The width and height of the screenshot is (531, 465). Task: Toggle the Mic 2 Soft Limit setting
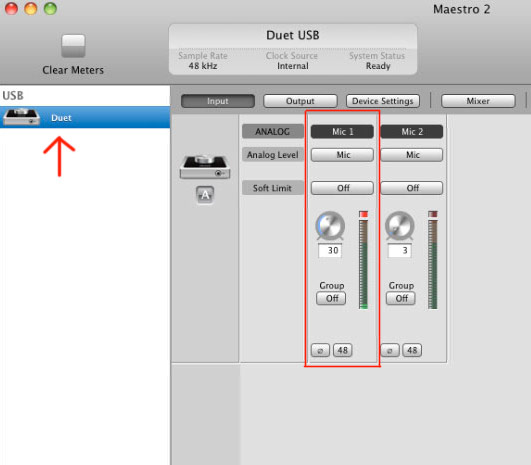pyautogui.click(x=412, y=188)
